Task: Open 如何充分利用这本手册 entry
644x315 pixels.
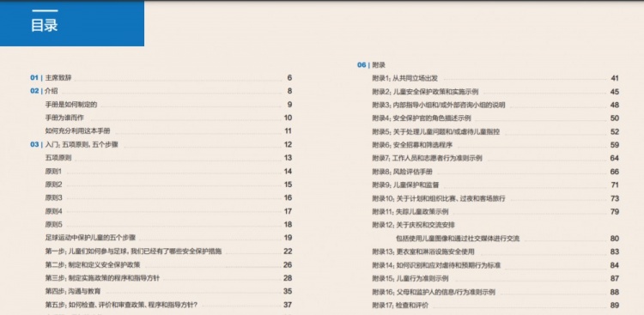Action: pos(168,131)
